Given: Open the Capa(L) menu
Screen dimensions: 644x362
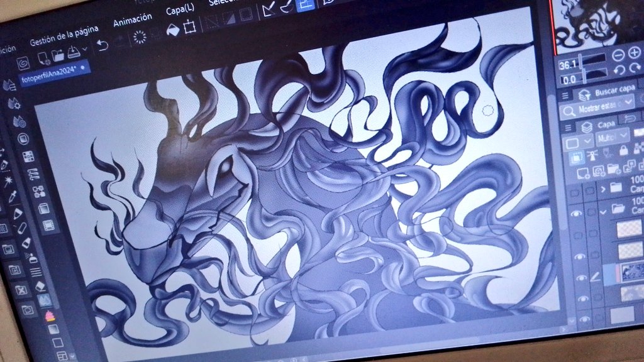Looking at the screenshot, I should [180, 9].
